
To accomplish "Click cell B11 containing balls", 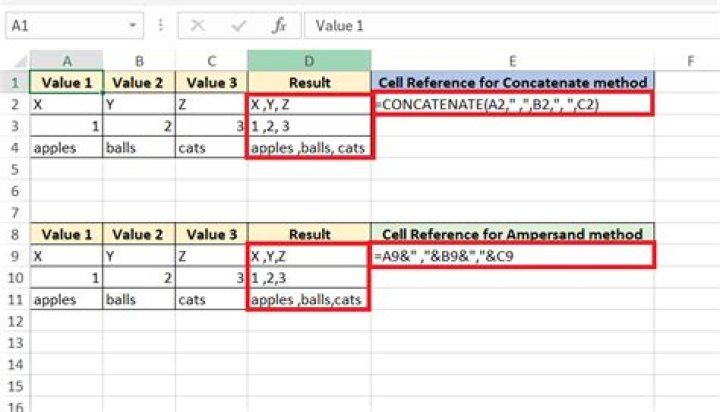I will pos(139,299).
